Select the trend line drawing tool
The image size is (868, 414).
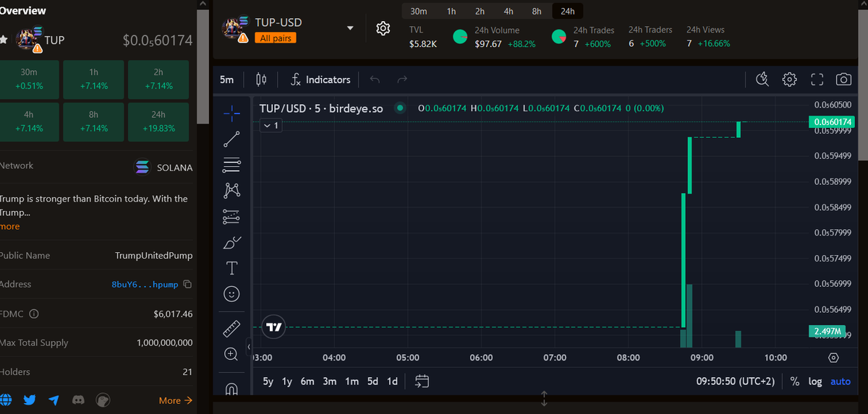click(231, 139)
